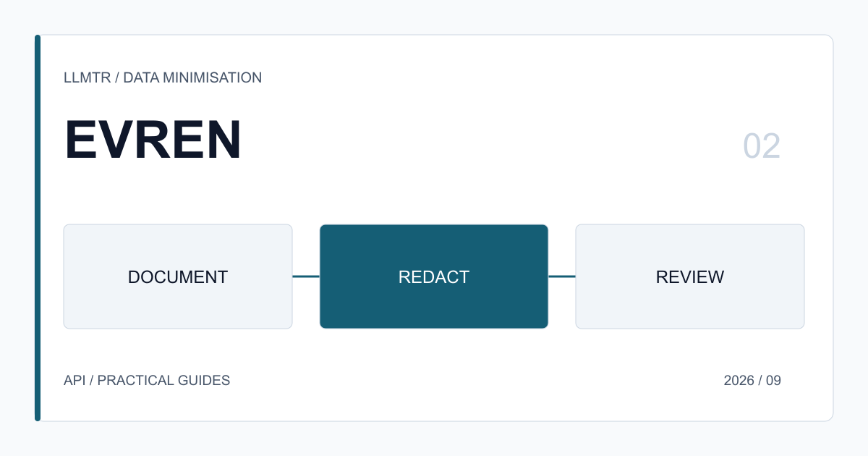Click the connector line between REDACT and REVIEW

(562, 276)
